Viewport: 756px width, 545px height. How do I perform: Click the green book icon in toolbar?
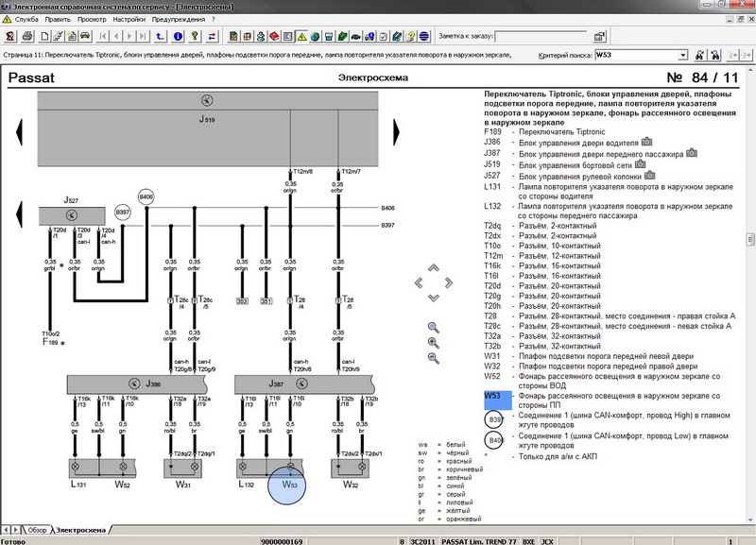342,36
